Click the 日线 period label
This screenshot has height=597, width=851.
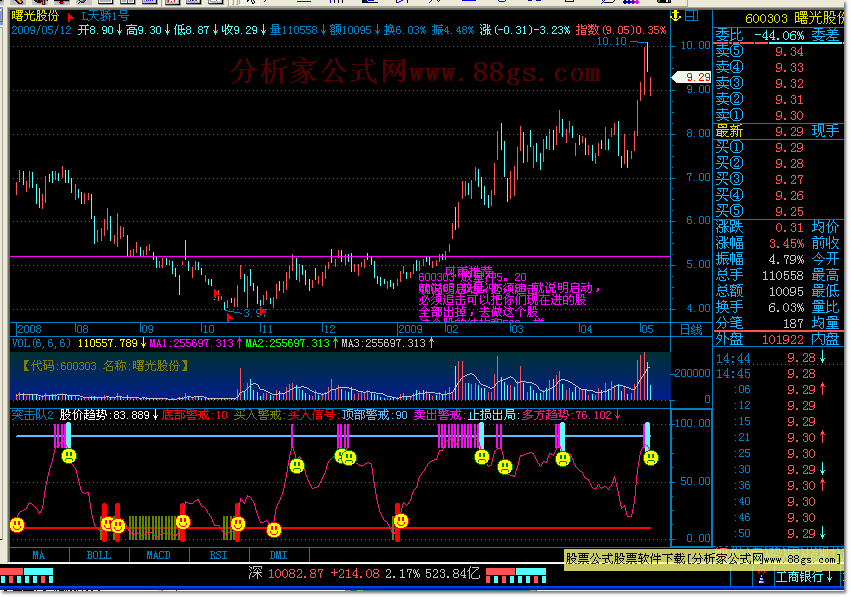[691, 329]
